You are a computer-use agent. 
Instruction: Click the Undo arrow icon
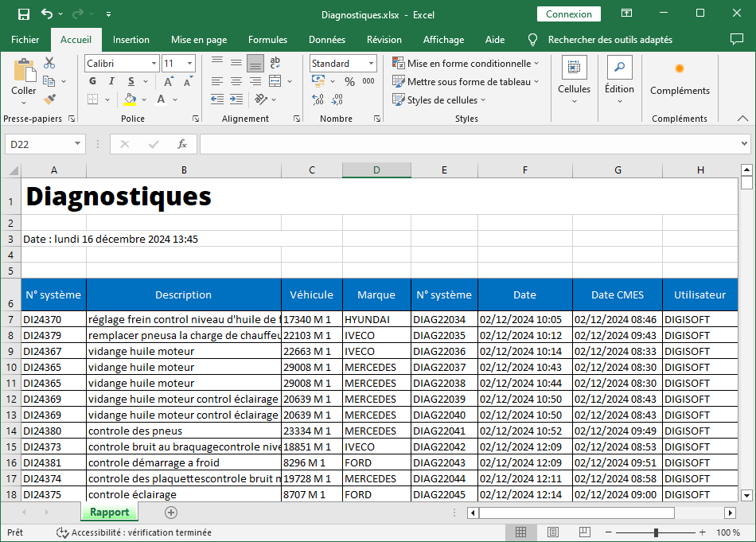(47, 14)
